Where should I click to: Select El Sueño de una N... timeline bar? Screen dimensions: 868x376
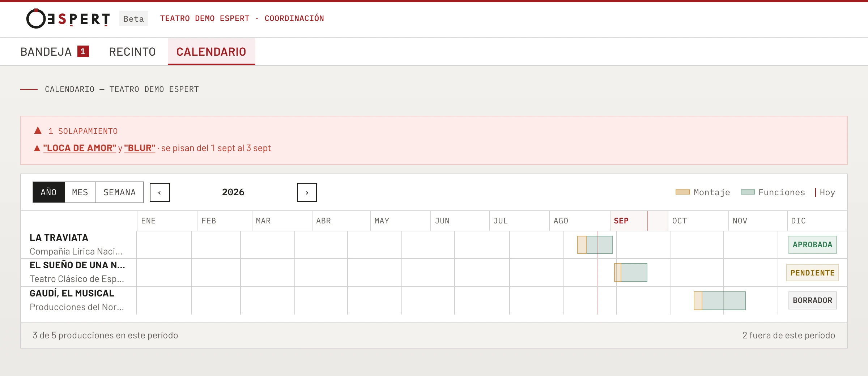pyautogui.click(x=631, y=273)
